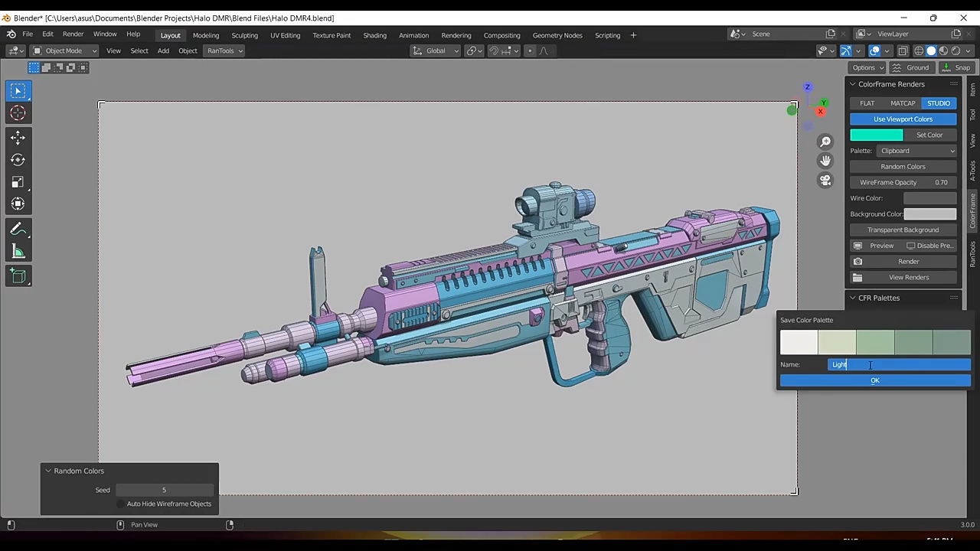Select the Measure tool
The width and height of the screenshot is (980, 551).
pyautogui.click(x=18, y=253)
